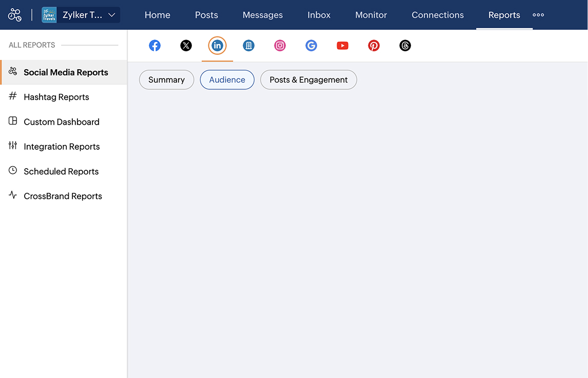Switch to the Audience report view
588x378 pixels.
(227, 80)
